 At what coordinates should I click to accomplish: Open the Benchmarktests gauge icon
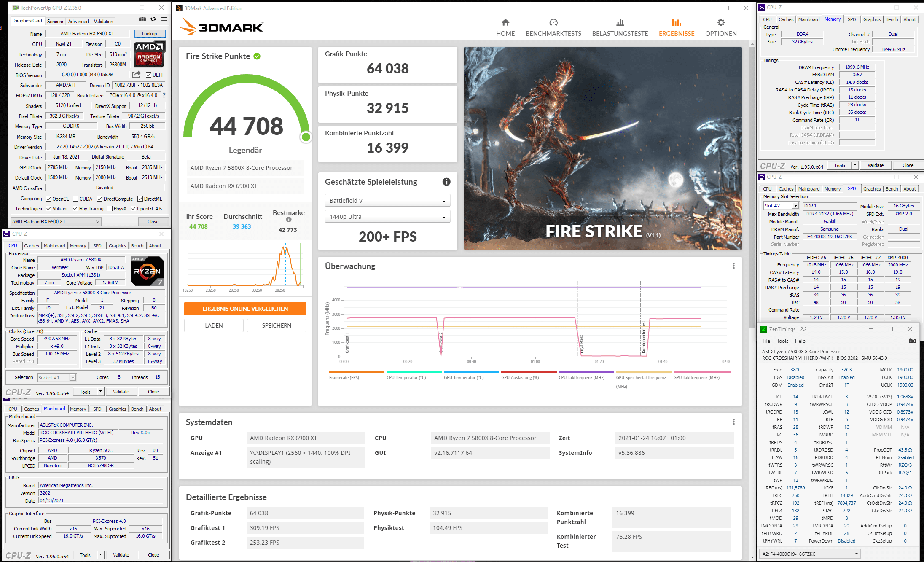[x=553, y=22]
